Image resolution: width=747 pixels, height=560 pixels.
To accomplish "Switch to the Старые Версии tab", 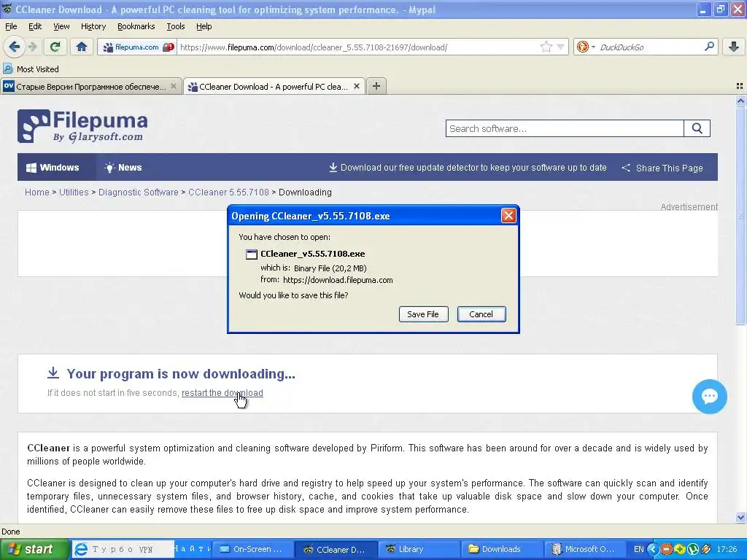I will pyautogui.click(x=91, y=86).
